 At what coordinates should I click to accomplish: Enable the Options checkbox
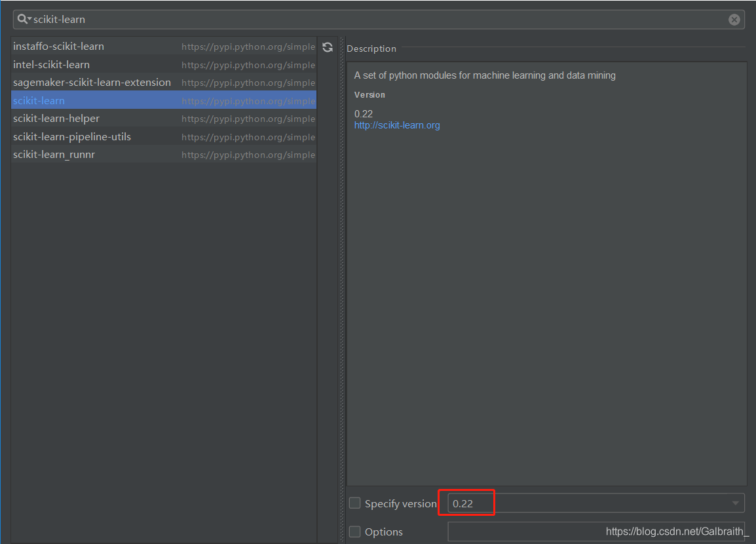355,532
